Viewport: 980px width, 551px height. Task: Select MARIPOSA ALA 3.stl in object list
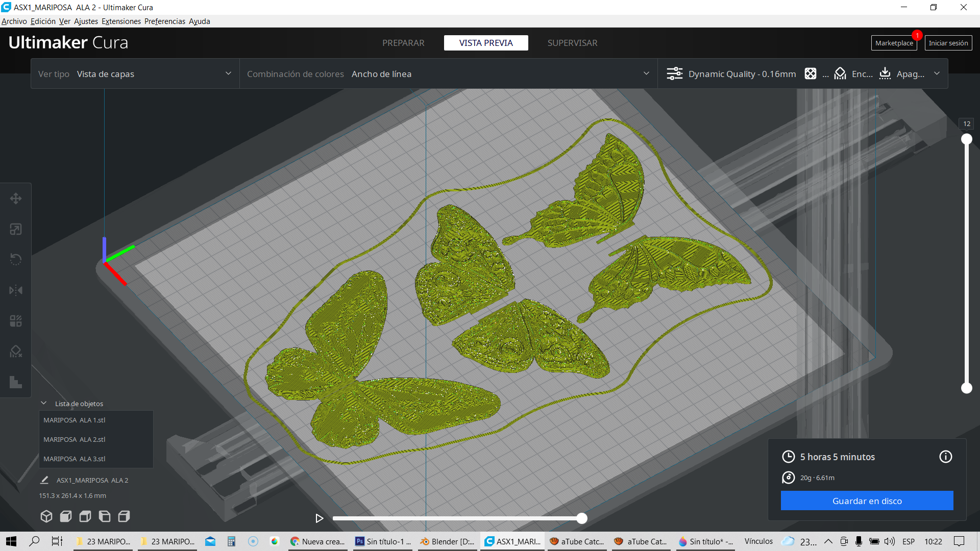point(75,459)
